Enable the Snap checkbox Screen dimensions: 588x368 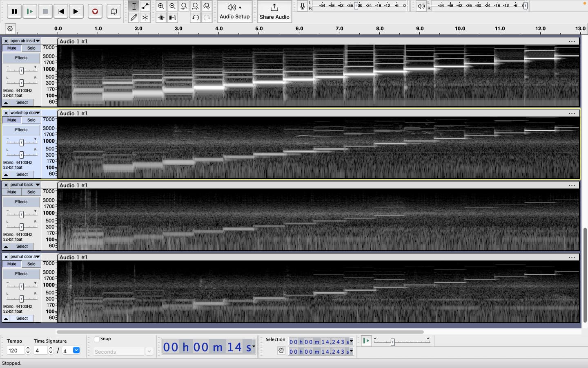pyautogui.click(x=97, y=339)
